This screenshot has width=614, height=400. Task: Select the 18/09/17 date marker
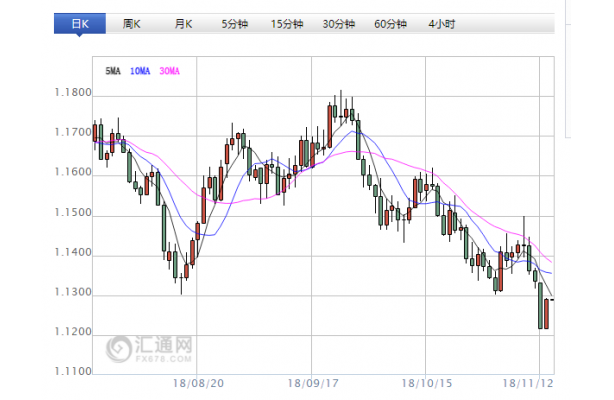pos(310,383)
